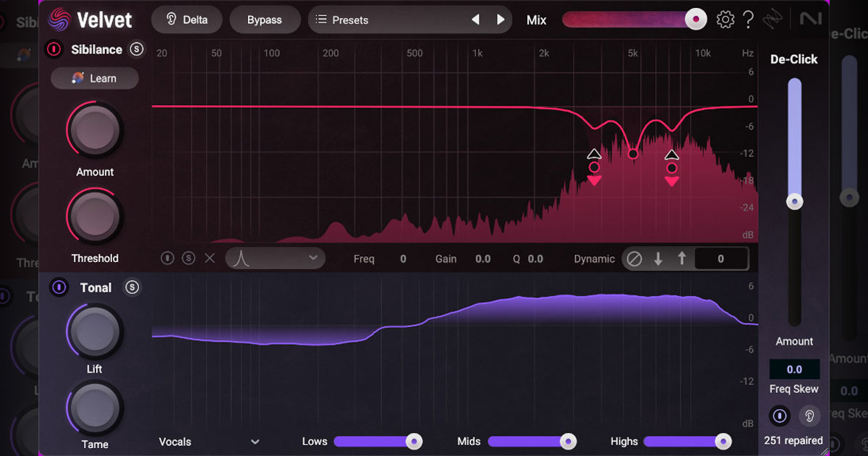Open the settings gear icon

pyautogui.click(x=725, y=20)
